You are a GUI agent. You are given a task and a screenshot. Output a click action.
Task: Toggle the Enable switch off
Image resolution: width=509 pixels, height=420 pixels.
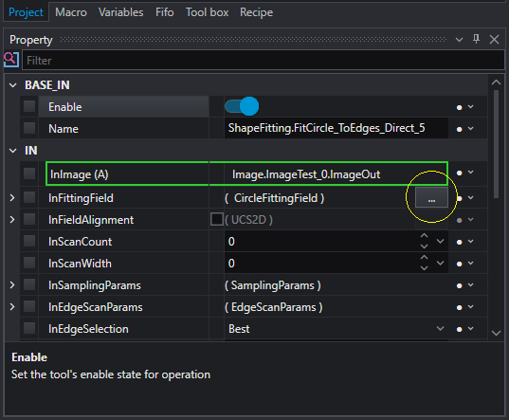point(242,106)
